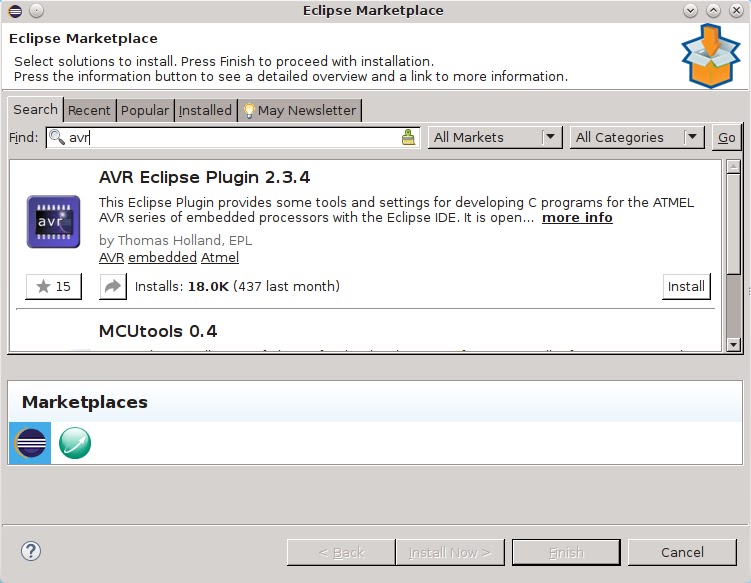Click the embedded tag link

point(162,258)
